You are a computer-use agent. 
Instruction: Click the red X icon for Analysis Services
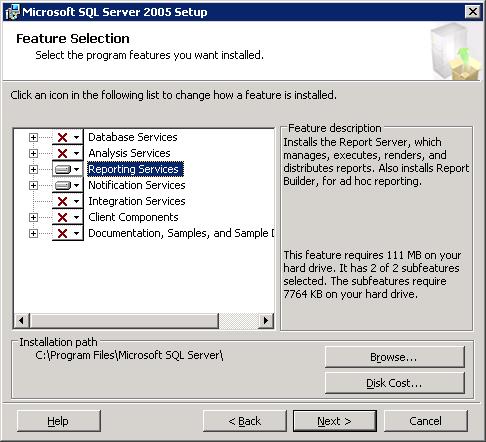coord(62,153)
